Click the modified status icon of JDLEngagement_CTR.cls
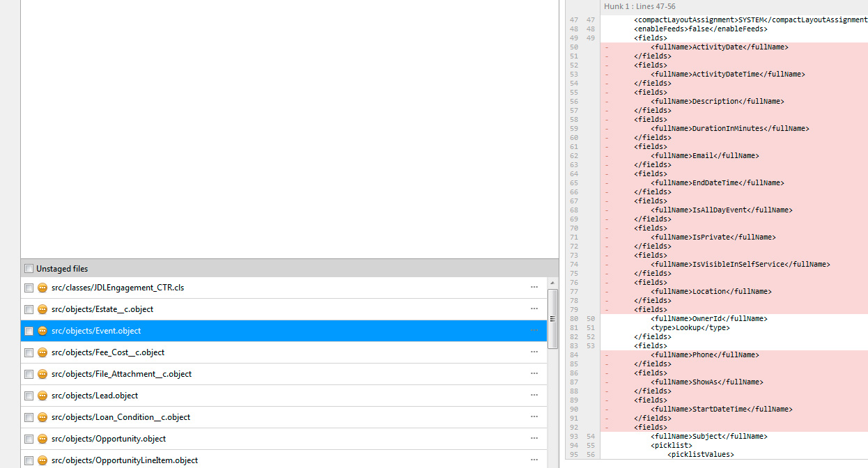The width and height of the screenshot is (868, 468). pyautogui.click(x=42, y=288)
